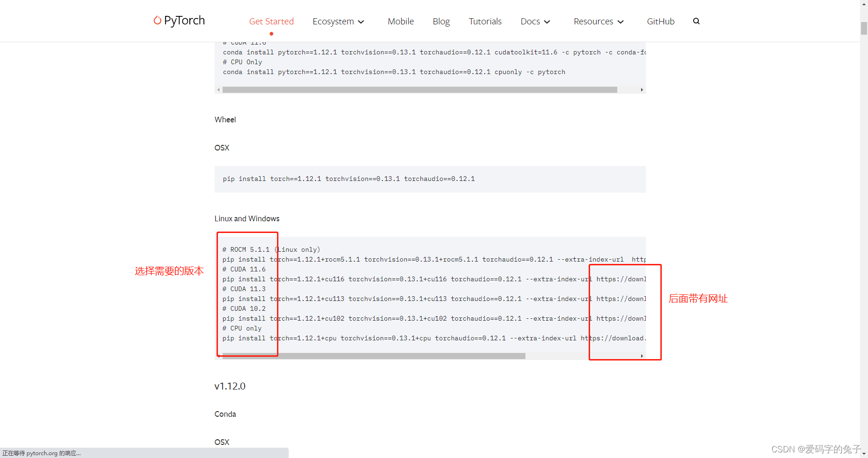Click the pip install line with +cpu
Viewport: 868px width, 458px height.
pyautogui.click(x=434, y=338)
